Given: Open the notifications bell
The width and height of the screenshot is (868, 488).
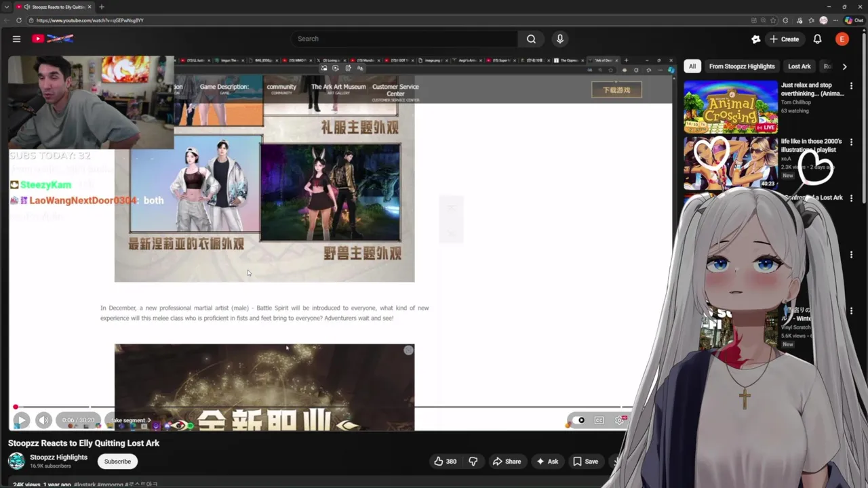Looking at the screenshot, I should [x=817, y=39].
